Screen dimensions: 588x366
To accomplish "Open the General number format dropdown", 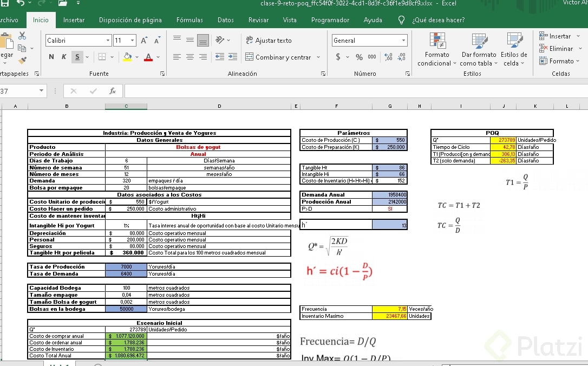I will click(x=403, y=40).
